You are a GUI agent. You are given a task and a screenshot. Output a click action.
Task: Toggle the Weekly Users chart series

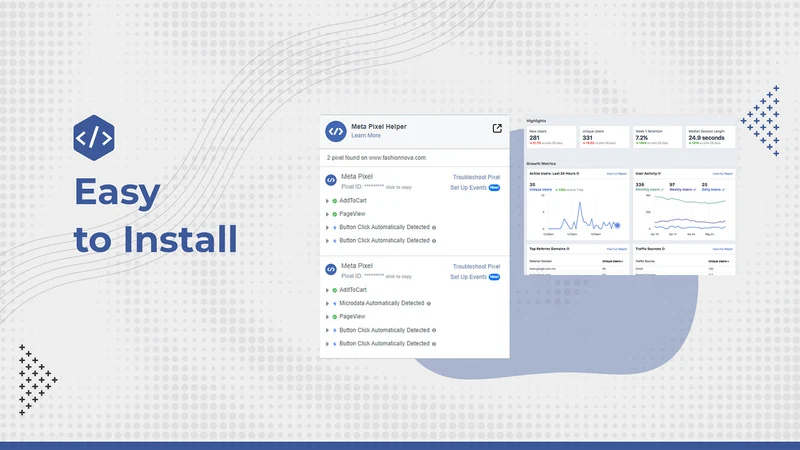pos(683,189)
